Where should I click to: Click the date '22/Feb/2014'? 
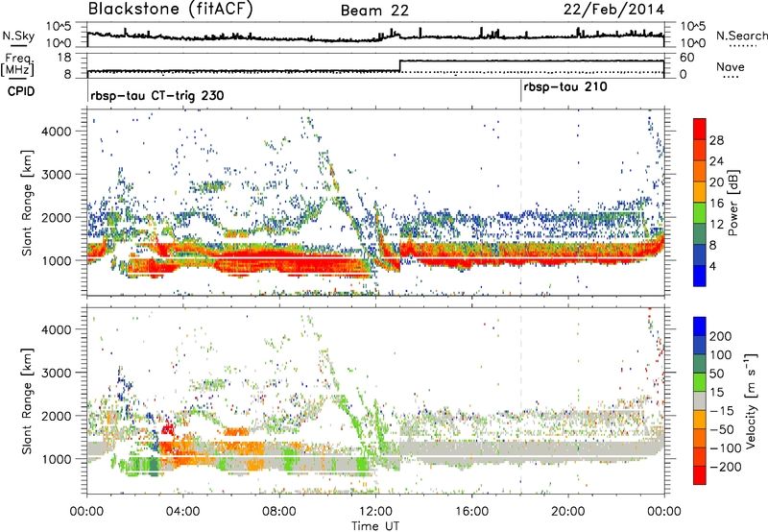point(613,10)
